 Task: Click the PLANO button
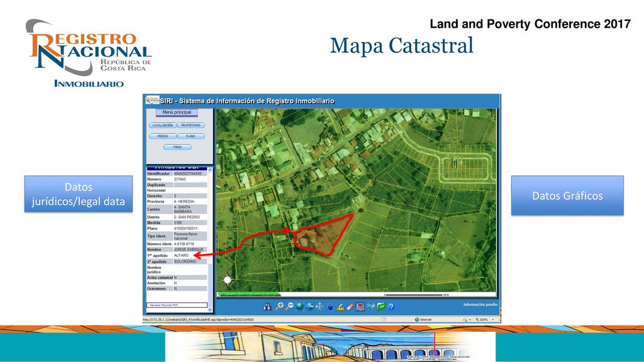(191, 136)
